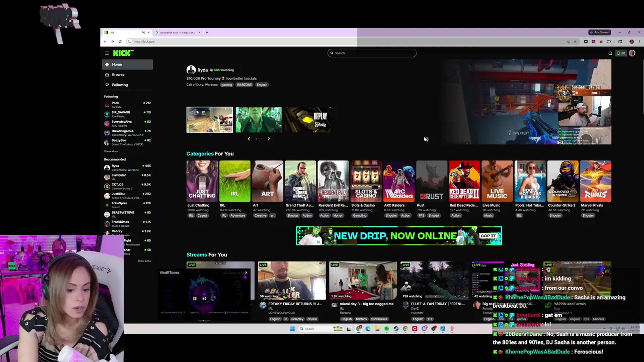Open Following in the sidebar
Screen dimensions: 644x362
(127, 84)
